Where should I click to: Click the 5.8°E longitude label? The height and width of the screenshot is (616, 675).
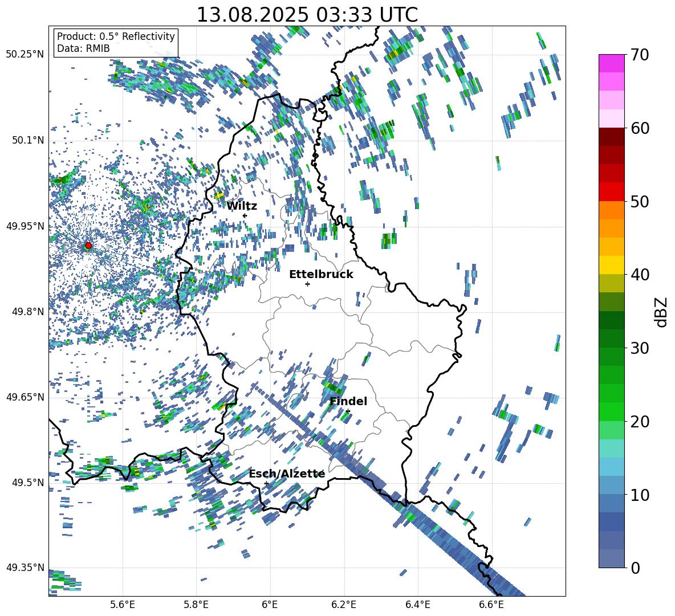coord(196,605)
